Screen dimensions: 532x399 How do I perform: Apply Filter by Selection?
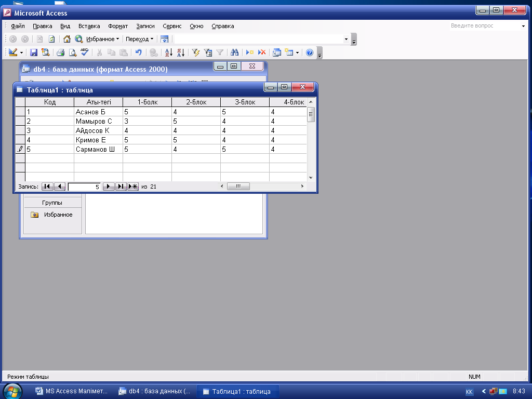[x=196, y=52]
